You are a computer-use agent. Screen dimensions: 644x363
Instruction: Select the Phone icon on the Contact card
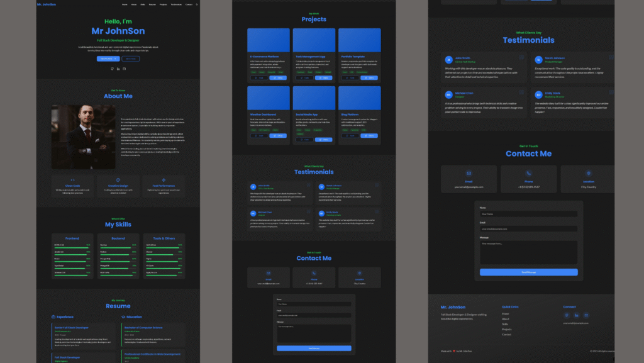coord(529,173)
